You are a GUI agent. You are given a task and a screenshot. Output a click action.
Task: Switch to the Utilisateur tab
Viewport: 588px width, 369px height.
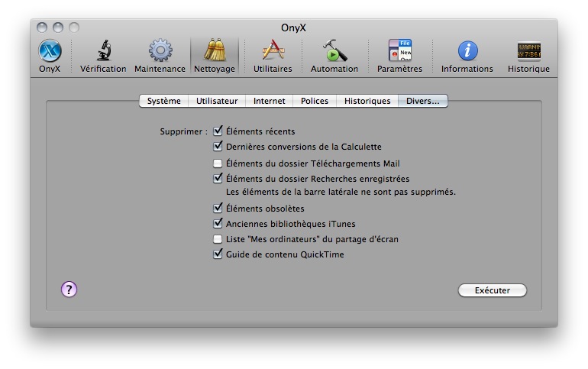click(x=217, y=101)
